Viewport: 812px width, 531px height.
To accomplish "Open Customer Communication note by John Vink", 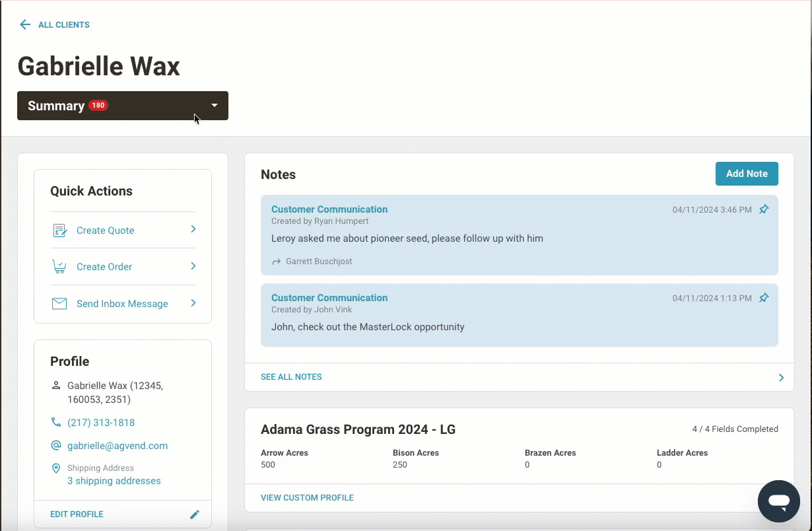I will tap(329, 298).
